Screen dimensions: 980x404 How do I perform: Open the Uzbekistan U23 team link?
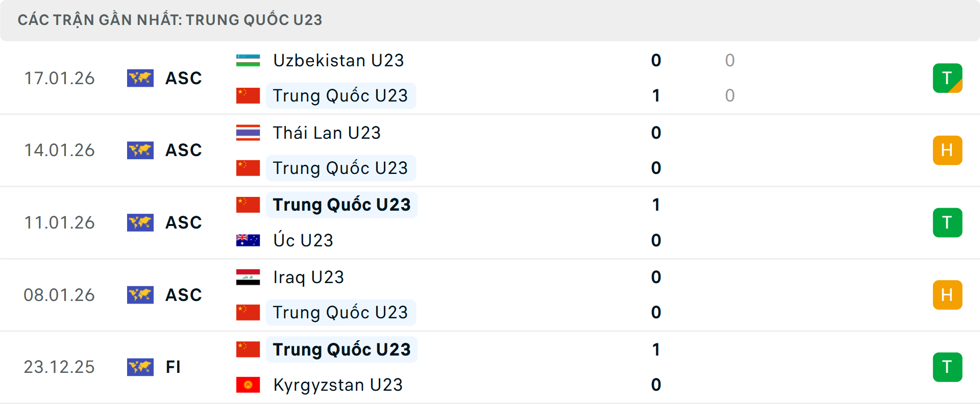338,60
